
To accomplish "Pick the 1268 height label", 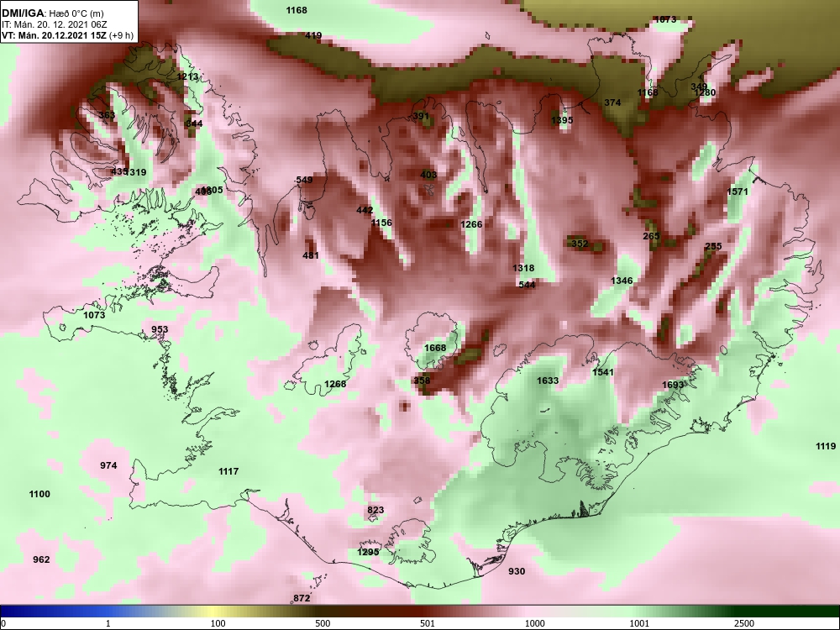I will tap(335, 384).
